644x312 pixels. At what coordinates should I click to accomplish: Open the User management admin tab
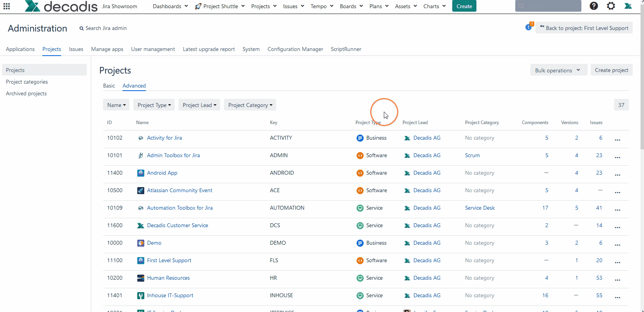(x=153, y=49)
